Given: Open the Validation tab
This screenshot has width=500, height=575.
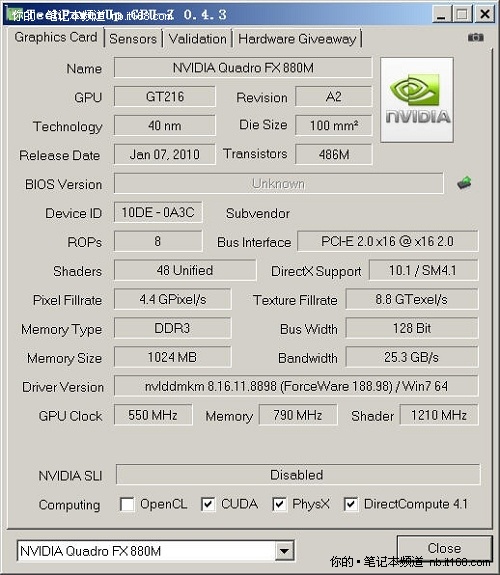Looking at the screenshot, I should click(x=197, y=39).
